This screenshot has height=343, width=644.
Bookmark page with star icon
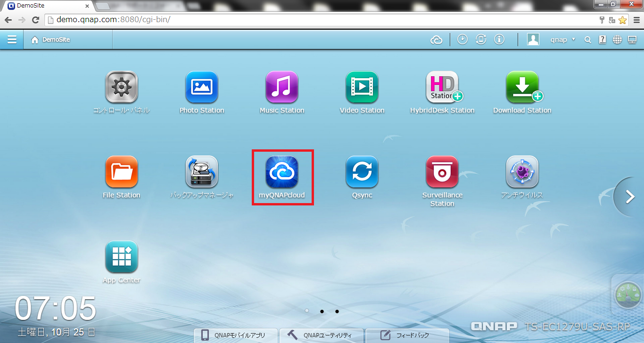tap(623, 20)
